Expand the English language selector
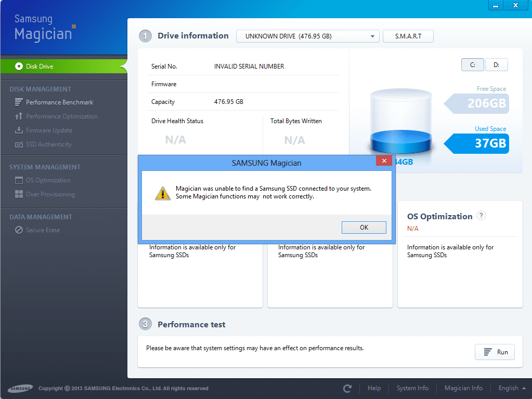This screenshot has width=532, height=399. [512, 388]
